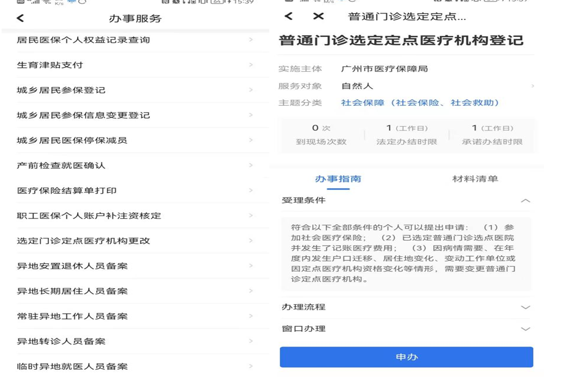Tap back arrow on 办事服务 page
570x392 pixels.
click(x=21, y=18)
